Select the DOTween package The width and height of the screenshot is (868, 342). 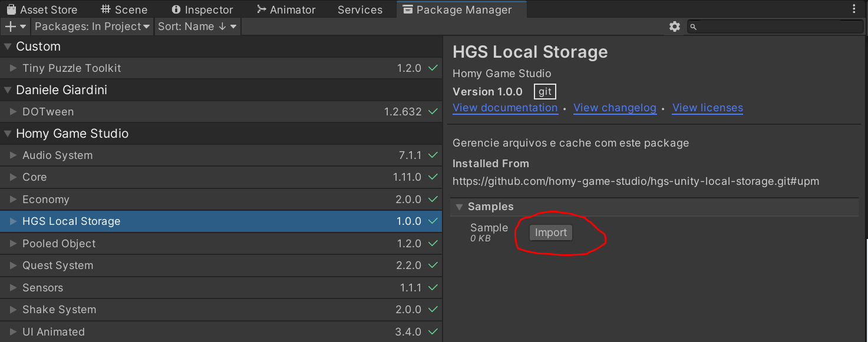tap(221, 112)
